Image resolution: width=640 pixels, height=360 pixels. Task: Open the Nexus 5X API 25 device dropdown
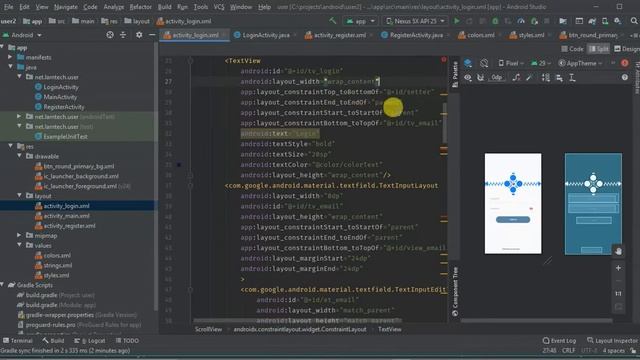[416, 21]
